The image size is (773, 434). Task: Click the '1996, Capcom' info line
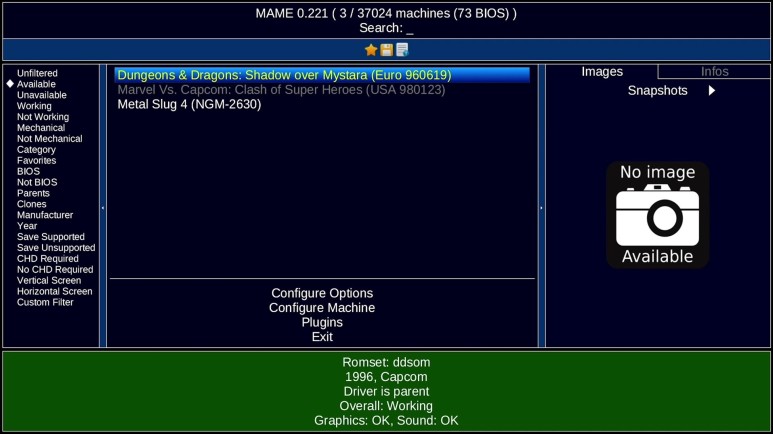[x=386, y=377]
